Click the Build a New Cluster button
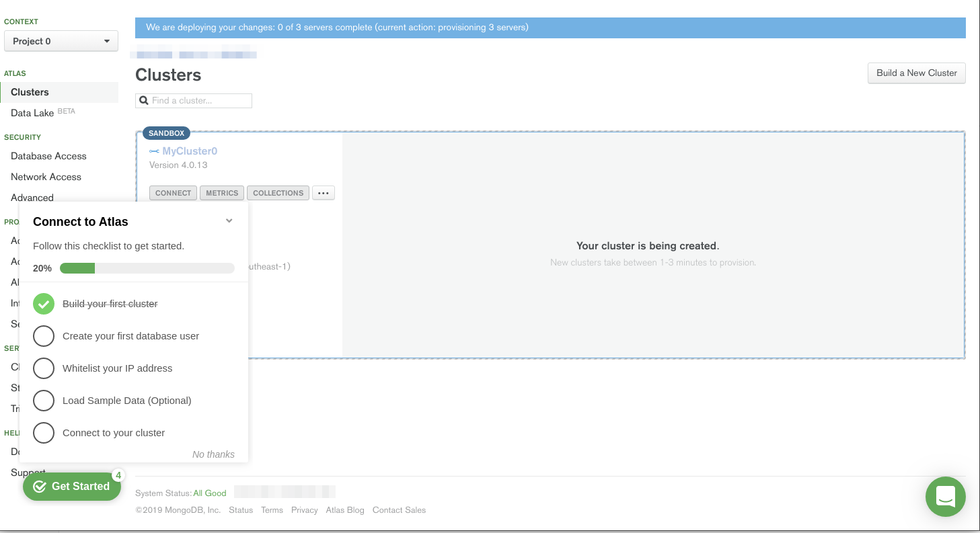The image size is (980, 533). tap(916, 73)
